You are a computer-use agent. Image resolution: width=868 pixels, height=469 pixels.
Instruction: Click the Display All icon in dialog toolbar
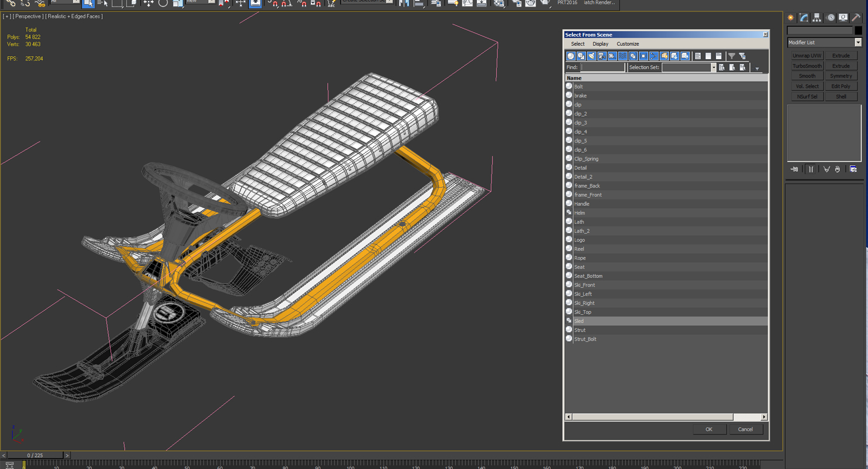coord(698,56)
